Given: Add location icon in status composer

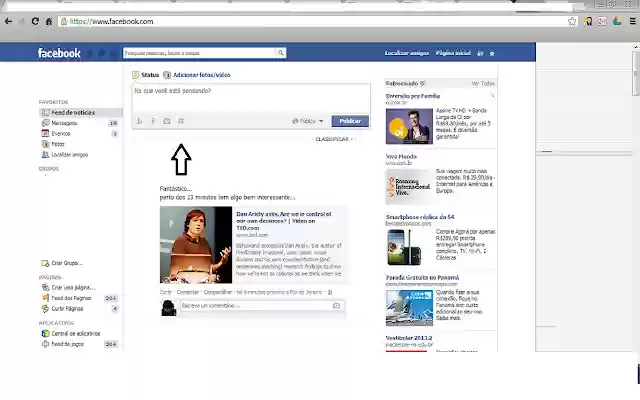Looking at the screenshot, I should 153,121.
